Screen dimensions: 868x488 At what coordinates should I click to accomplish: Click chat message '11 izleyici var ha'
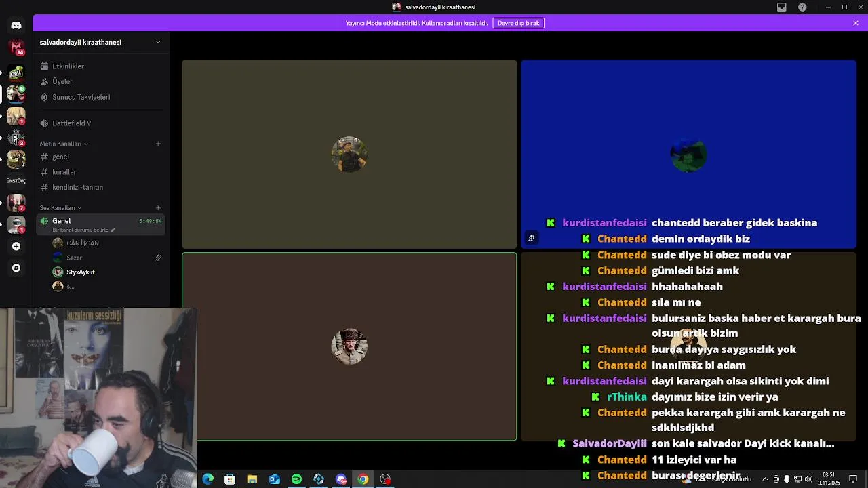coord(694,460)
